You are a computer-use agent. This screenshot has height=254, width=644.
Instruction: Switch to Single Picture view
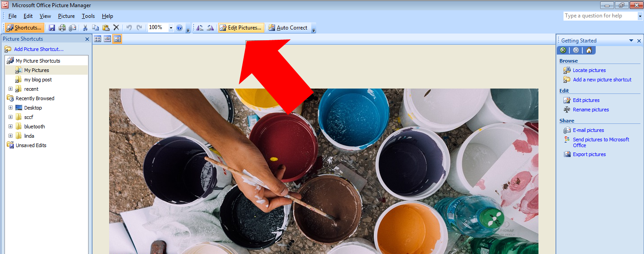[117, 39]
